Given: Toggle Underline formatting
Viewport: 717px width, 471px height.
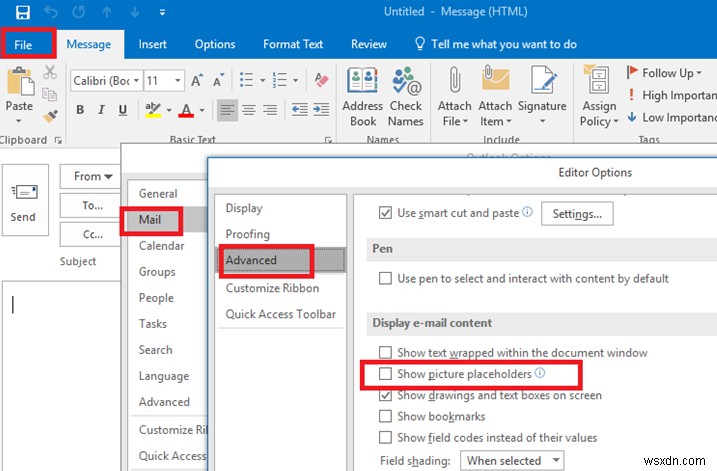Looking at the screenshot, I should (x=123, y=109).
